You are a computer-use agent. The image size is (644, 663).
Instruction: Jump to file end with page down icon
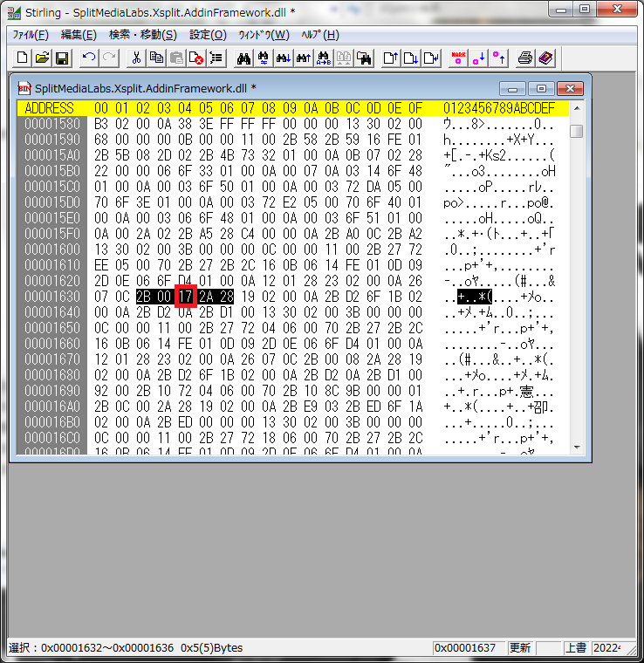(x=411, y=58)
